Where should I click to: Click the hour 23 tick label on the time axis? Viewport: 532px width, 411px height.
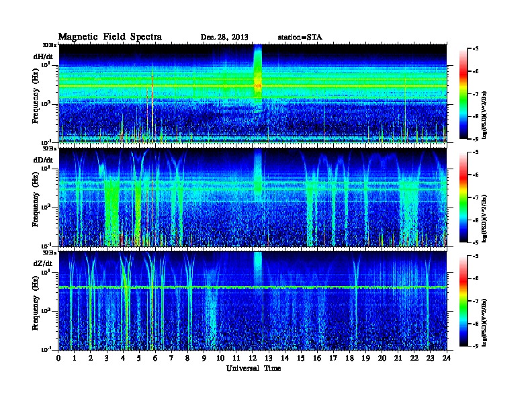click(430, 358)
